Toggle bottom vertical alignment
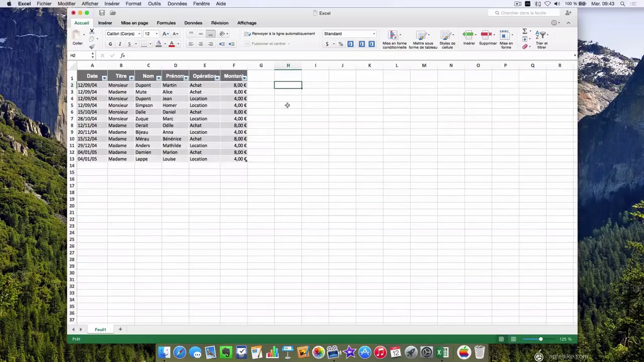 (210, 34)
